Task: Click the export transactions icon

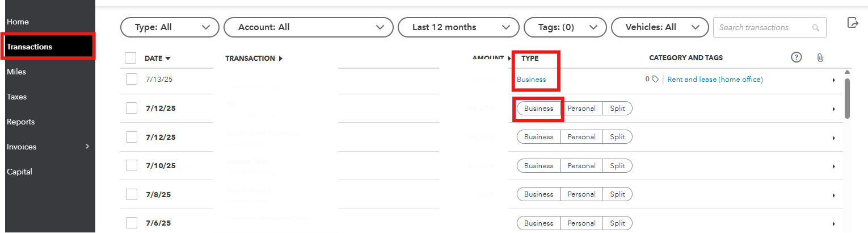Action: point(852,23)
